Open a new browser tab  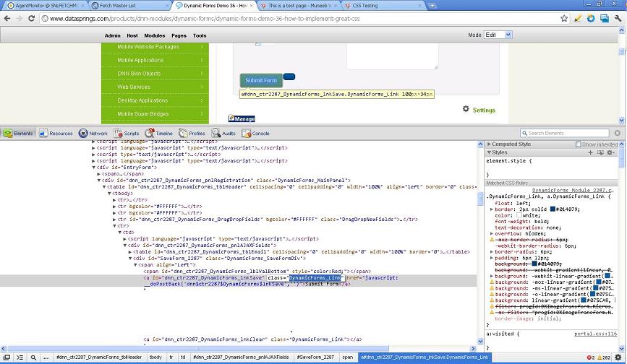point(432,6)
